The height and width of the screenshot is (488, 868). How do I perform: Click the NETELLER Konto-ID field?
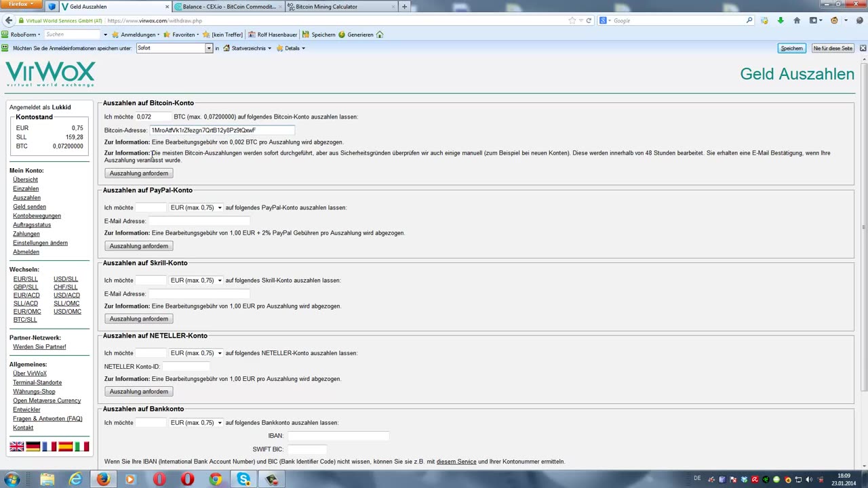click(x=186, y=367)
